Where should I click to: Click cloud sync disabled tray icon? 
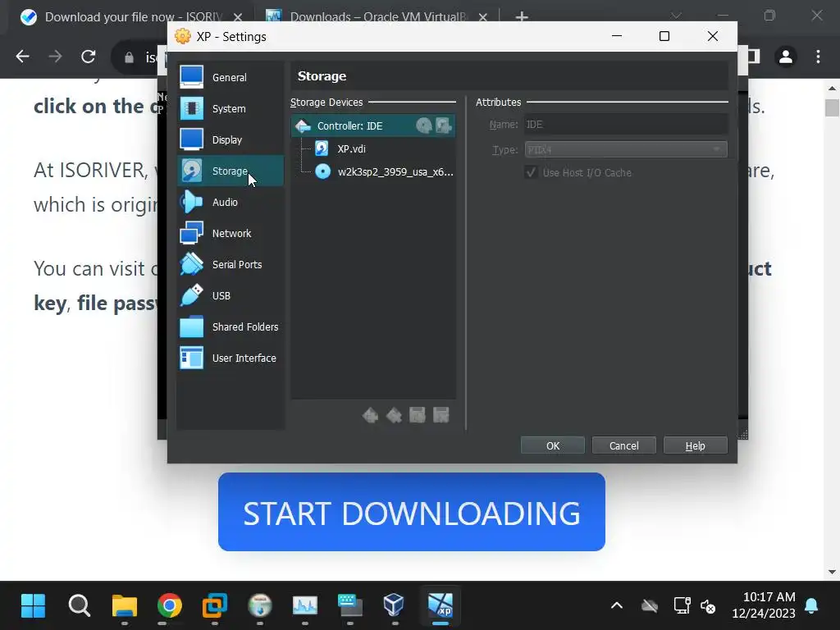pyautogui.click(x=650, y=606)
